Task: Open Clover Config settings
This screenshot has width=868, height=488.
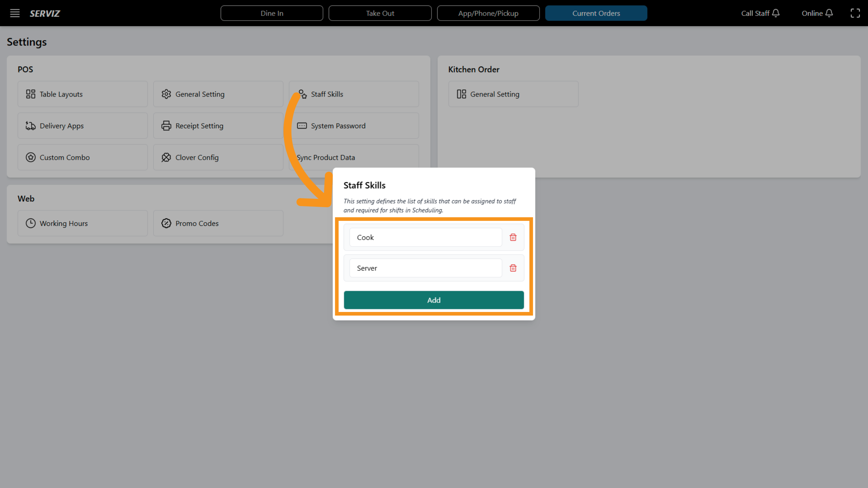Action: 218,157
